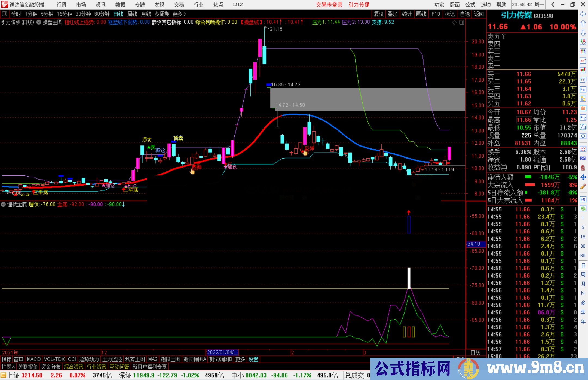The image size is (588, 380).
Task: Toggle the 埋伏金底 sub-indicator round button
Action: (x=3, y=204)
